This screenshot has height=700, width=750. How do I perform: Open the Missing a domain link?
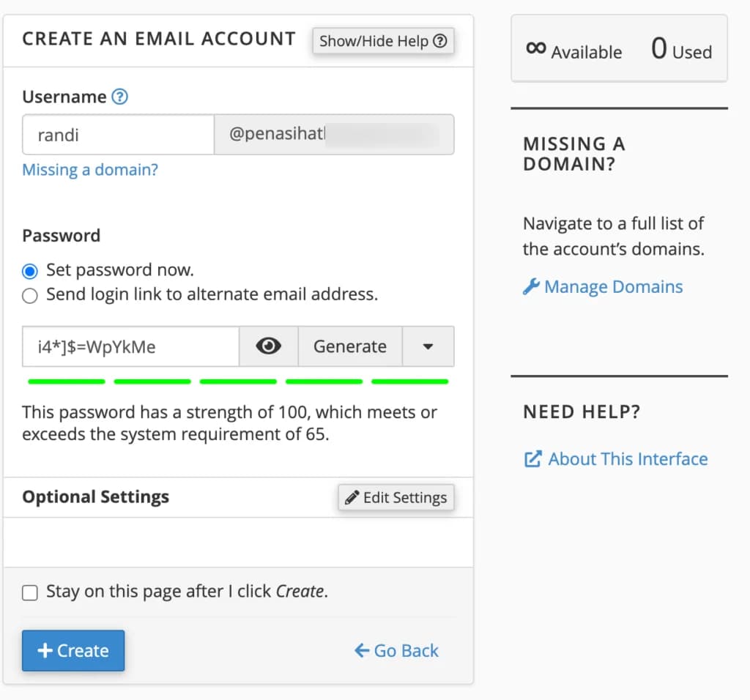[89, 169]
